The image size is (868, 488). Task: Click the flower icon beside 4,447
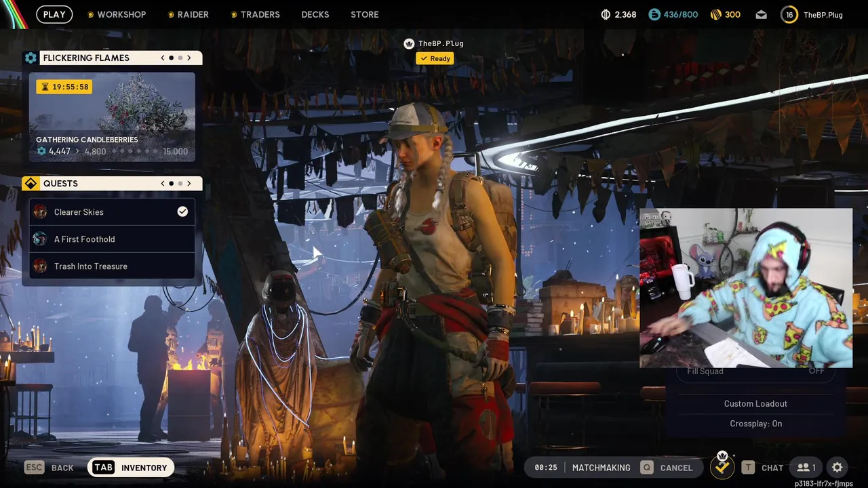pyautogui.click(x=41, y=151)
